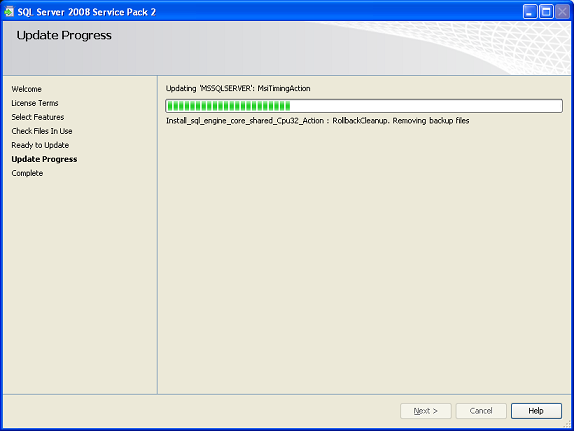Image resolution: width=574 pixels, height=431 pixels.
Task: Close the Service Pack 2 window
Action: point(562,12)
